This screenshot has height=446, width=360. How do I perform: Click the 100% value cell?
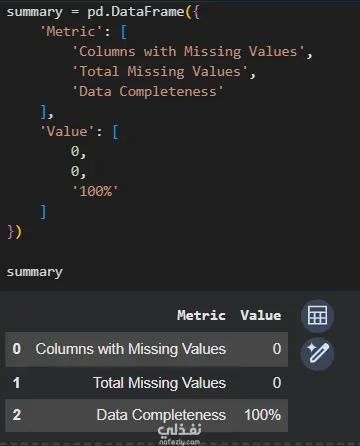263,415
